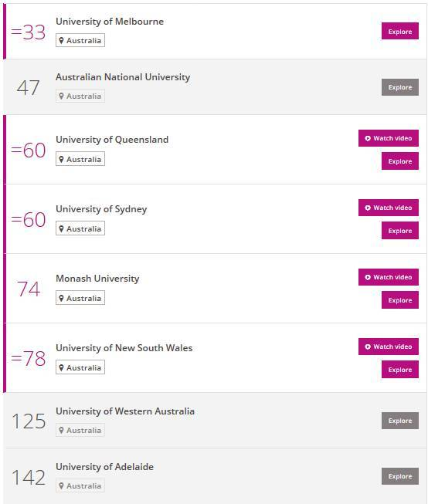The width and height of the screenshot is (428, 504).
Task: Click location pin under University of Adelaide
Action: [x=61, y=485]
